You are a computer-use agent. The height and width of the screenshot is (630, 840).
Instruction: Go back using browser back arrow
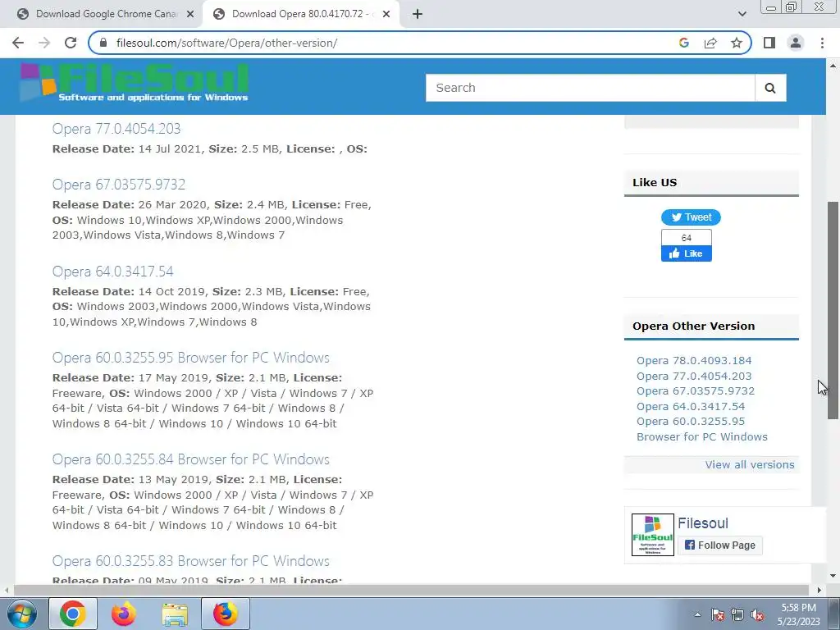point(18,43)
